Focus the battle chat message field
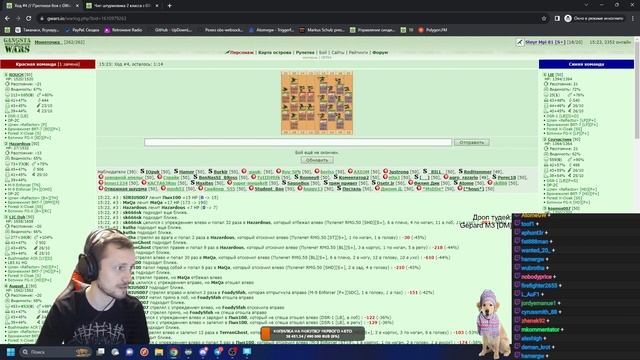 pyautogui.click(x=298, y=142)
